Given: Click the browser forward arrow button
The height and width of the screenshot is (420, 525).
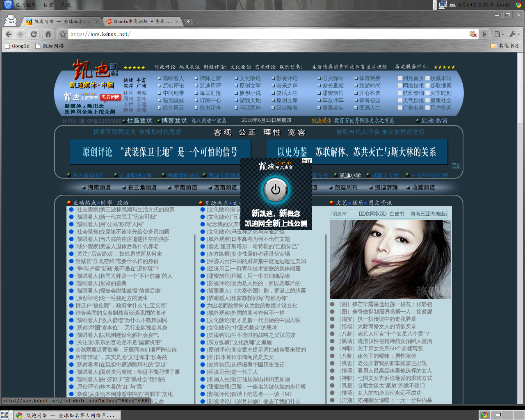Looking at the screenshot, I should [x=20, y=34].
